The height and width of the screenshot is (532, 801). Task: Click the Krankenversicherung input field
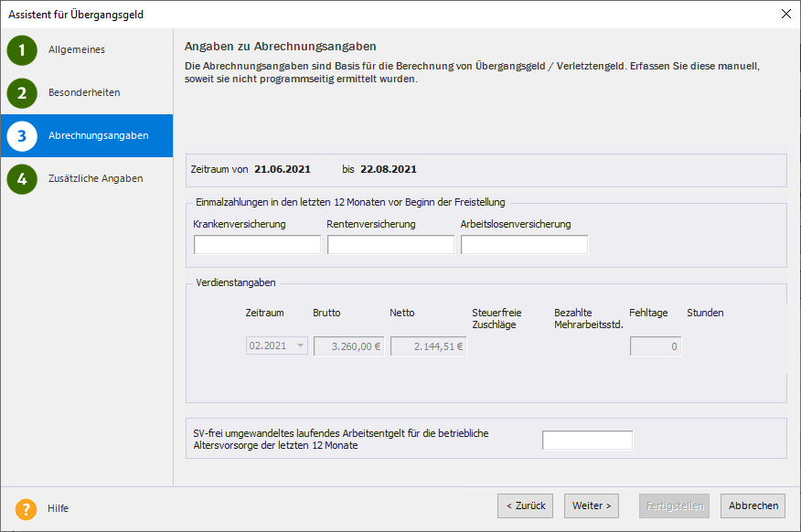pyautogui.click(x=257, y=245)
